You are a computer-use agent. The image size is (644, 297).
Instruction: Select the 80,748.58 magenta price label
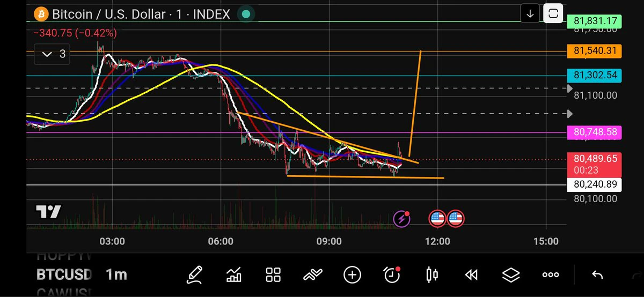click(594, 132)
